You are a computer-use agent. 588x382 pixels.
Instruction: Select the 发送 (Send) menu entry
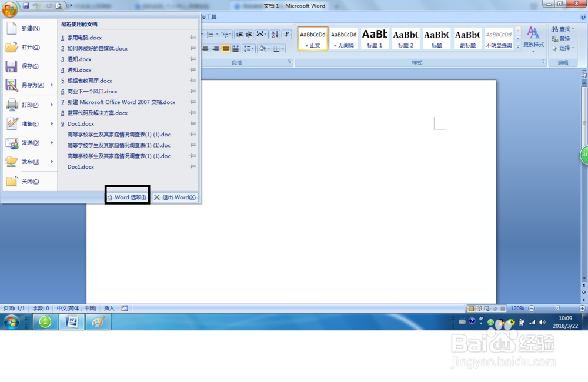coord(30,143)
